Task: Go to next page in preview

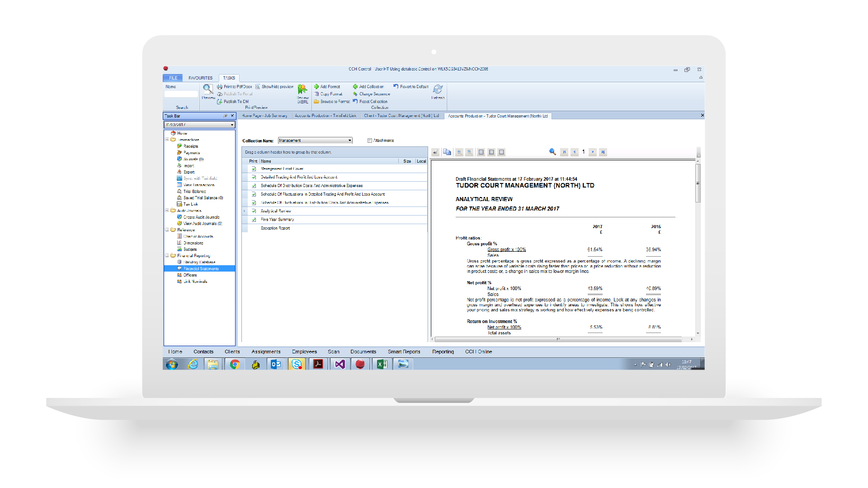Action: point(593,152)
